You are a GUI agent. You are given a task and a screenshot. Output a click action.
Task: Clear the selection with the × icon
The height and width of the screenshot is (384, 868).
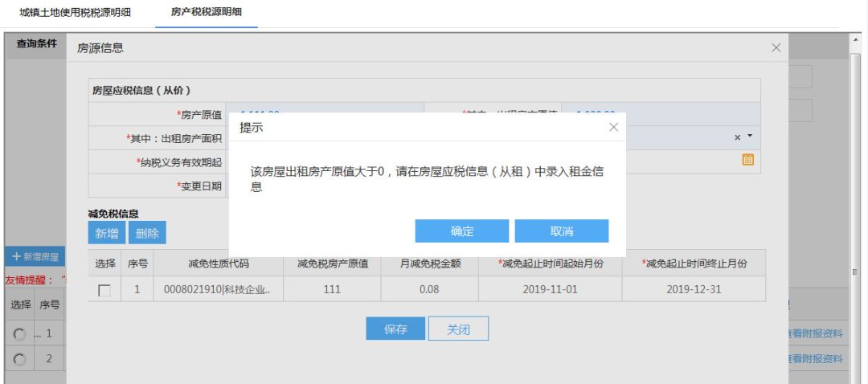[737, 137]
